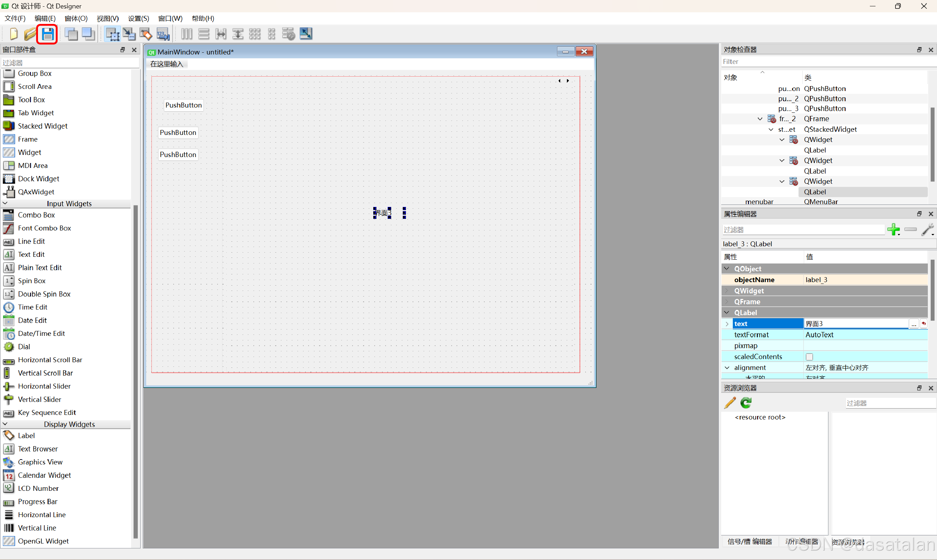Select Stacked Widget in widget box
Screen dimensions: 937x560
(43, 126)
